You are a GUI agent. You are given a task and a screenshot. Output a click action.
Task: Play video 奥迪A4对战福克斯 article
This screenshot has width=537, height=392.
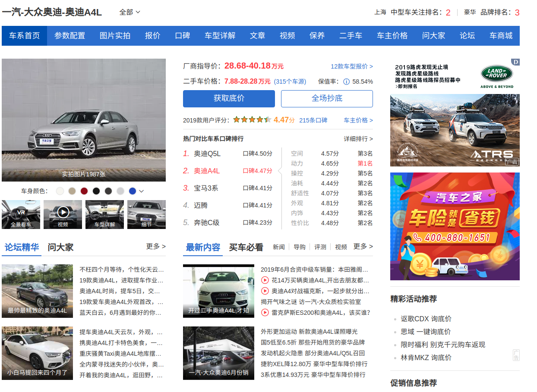265,291
